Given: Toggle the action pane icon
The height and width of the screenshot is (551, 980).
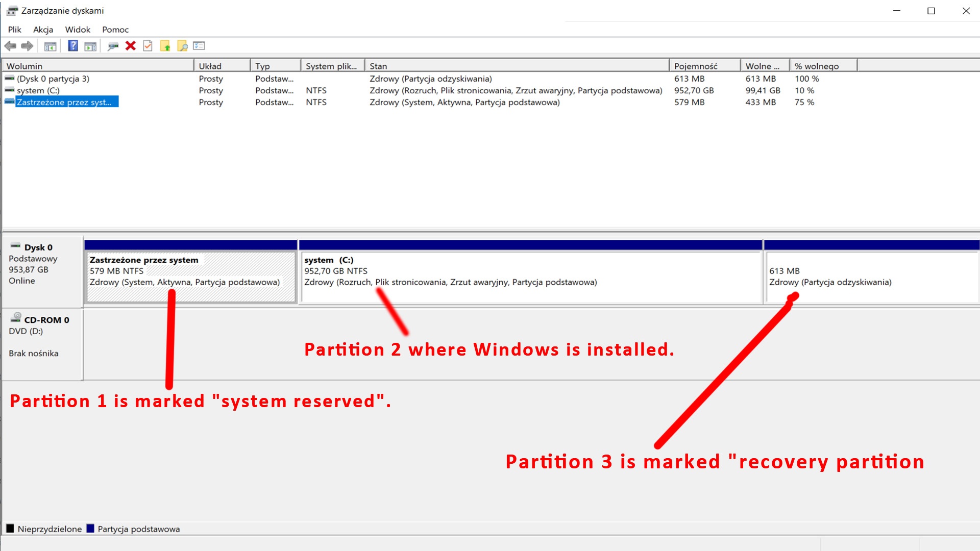Looking at the screenshot, I should (x=90, y=46).
